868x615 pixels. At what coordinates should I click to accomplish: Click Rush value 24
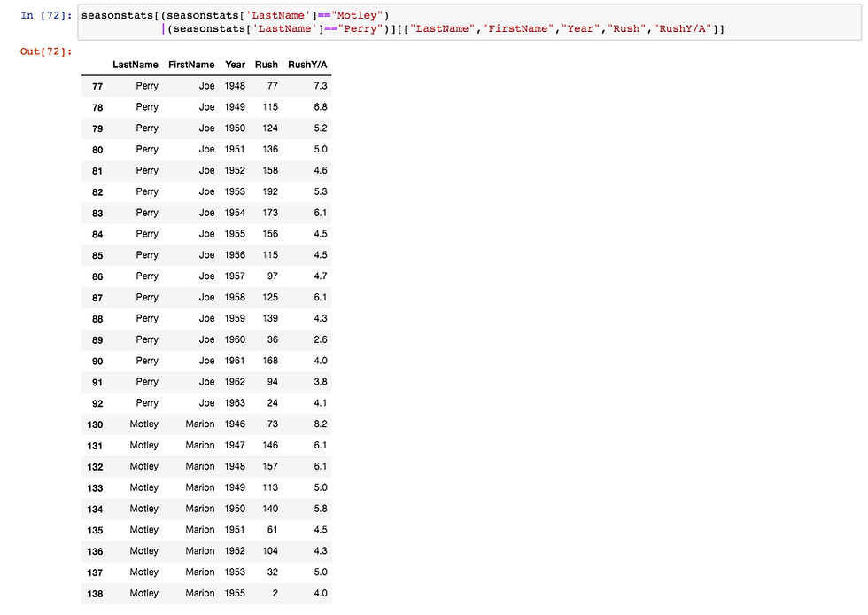[273, 403]
